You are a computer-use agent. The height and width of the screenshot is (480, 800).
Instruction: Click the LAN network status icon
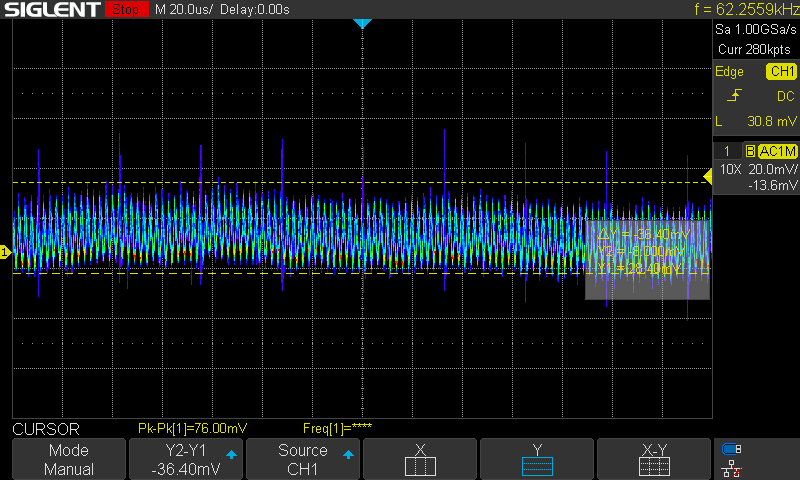point(731,467)
